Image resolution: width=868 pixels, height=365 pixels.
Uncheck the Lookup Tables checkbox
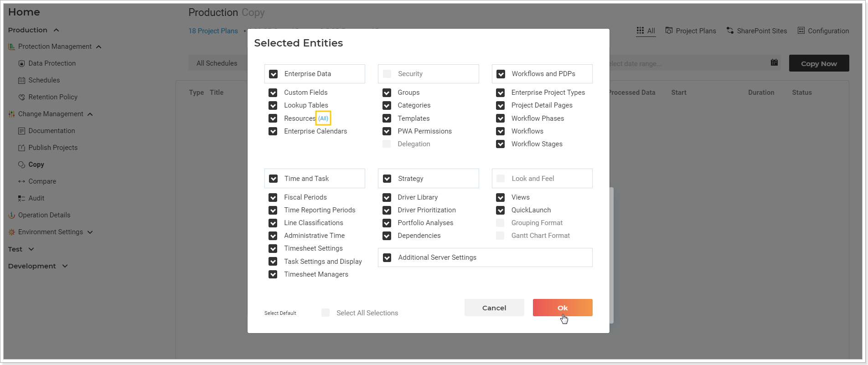click(x=273, y=105)
